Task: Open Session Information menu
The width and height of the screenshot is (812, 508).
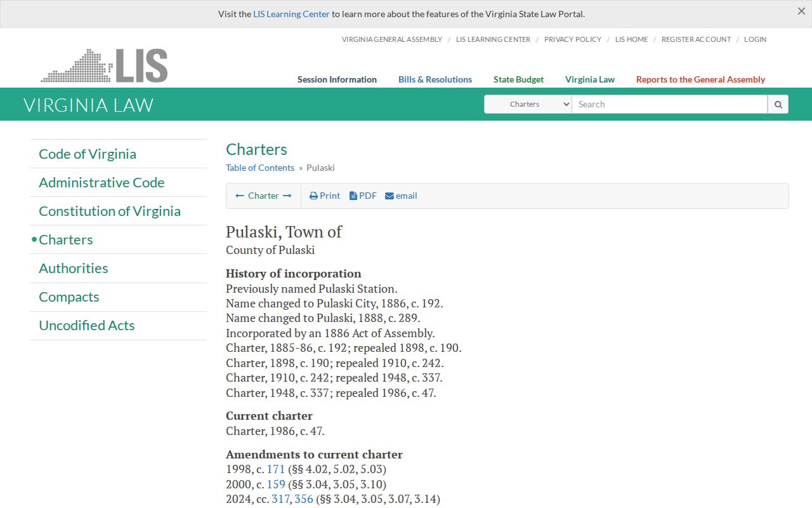Action: coord(337,79)
